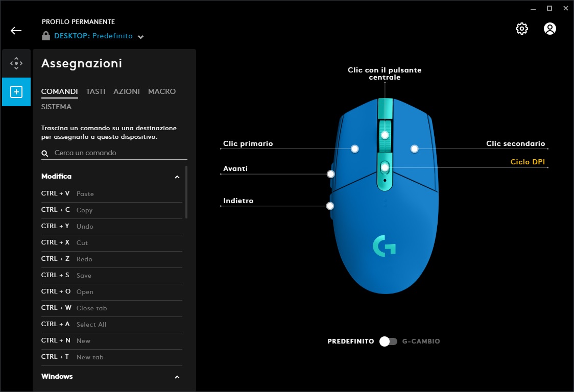This screenshot has width=574, height=392.
Task: Select the CTRL + Y Undo command
Action: 112,226
